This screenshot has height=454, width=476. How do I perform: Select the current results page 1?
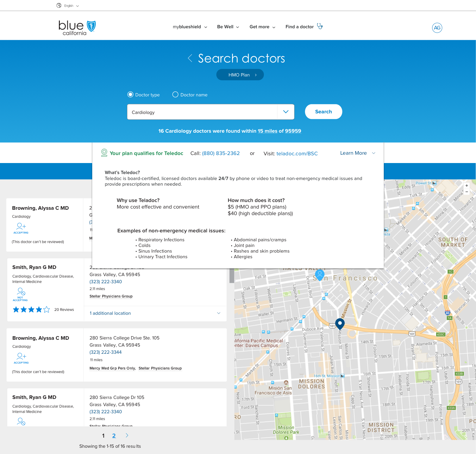pyautogui.click(x=103, y=436)
